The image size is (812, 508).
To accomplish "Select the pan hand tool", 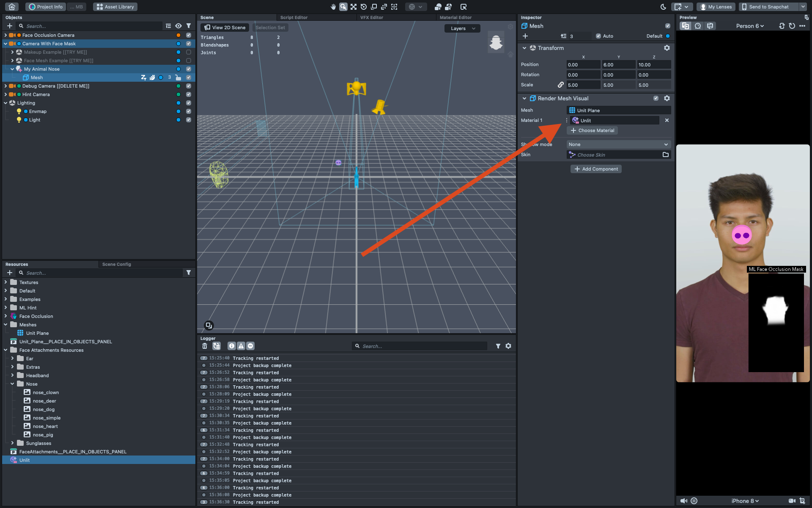I will tap(333, 7).
